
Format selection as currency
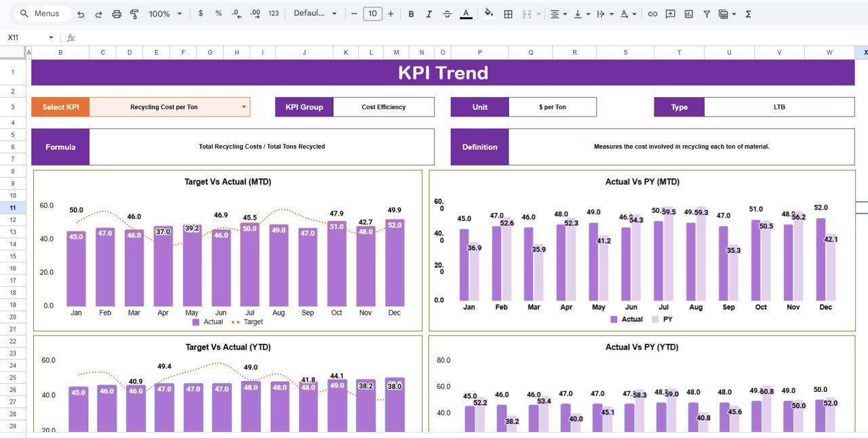201,14
